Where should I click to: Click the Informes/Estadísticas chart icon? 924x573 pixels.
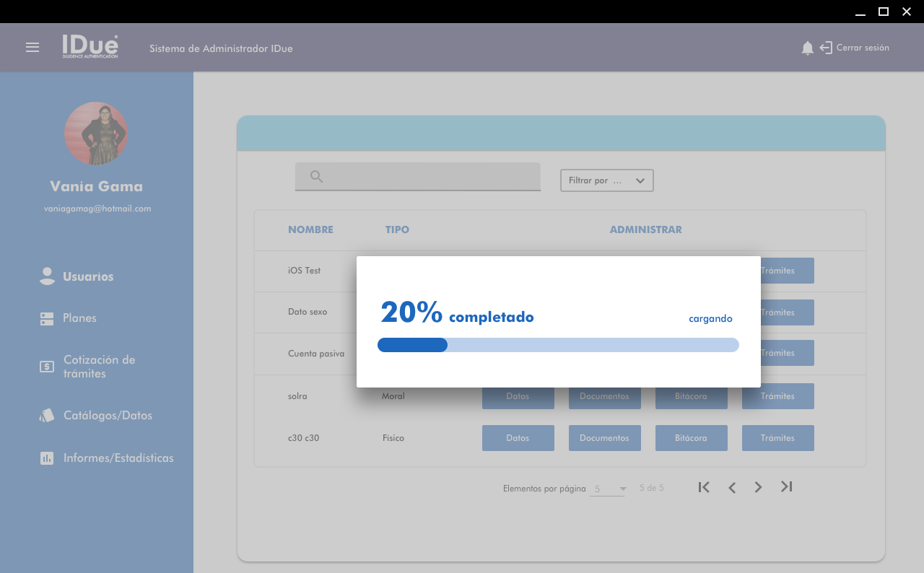pos(47,458)
